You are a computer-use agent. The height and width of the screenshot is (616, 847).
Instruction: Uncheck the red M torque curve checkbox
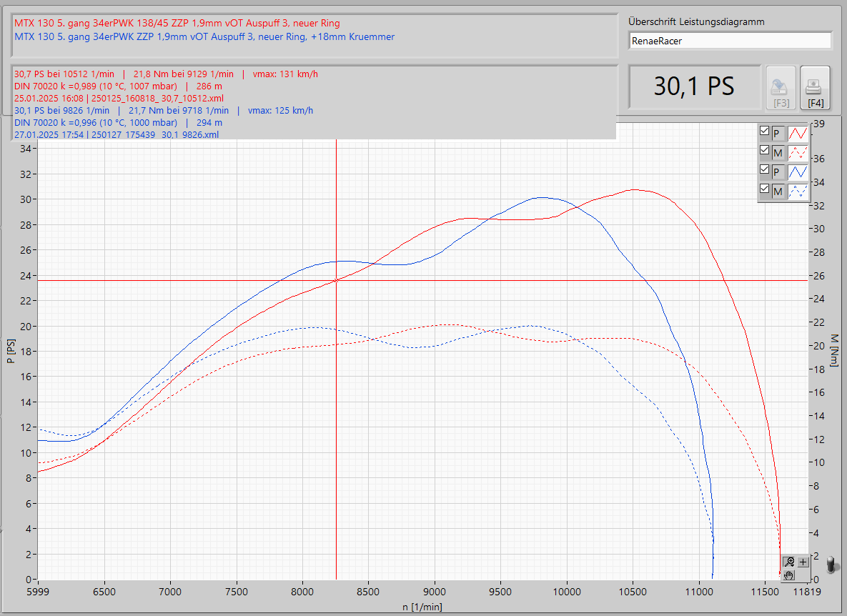(x=765, y=151)
